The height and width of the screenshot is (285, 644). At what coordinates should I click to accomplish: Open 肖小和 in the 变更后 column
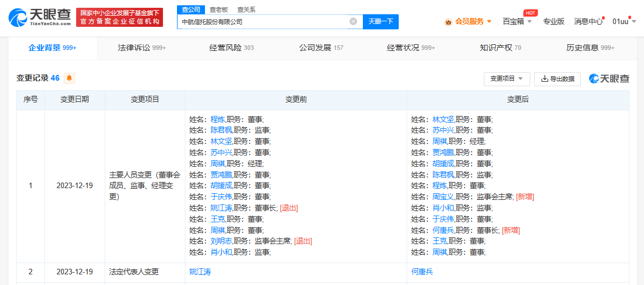tap(443, 208)
